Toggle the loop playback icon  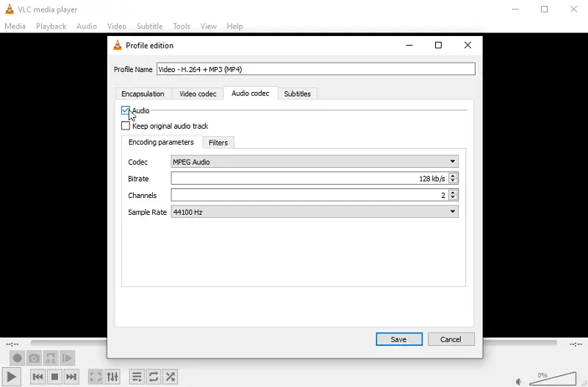coord(154,377)
